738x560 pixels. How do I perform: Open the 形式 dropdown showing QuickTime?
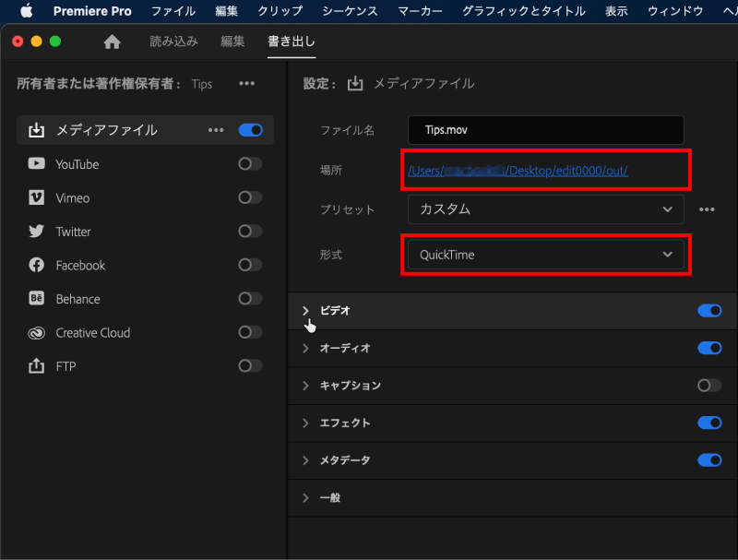(545, 255)
